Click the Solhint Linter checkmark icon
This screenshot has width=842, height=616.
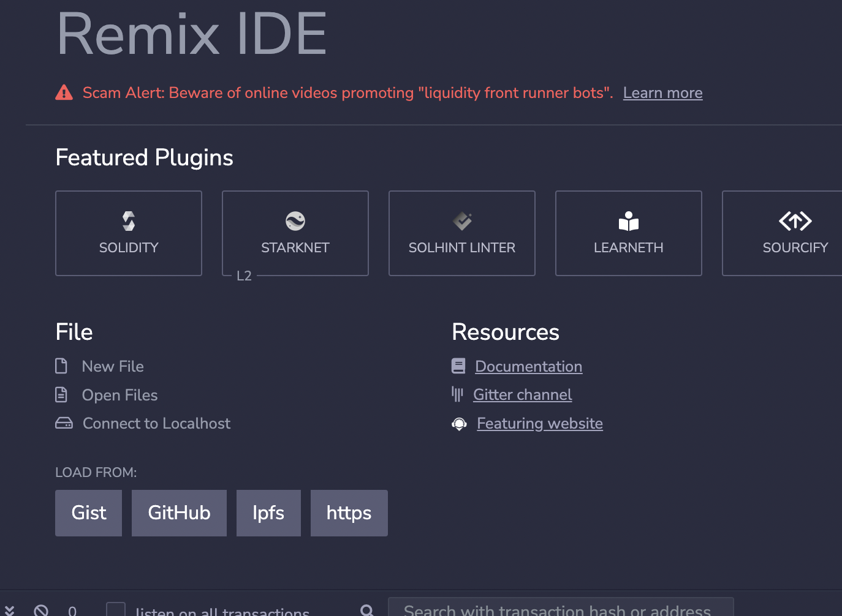[x=462, y=221]
